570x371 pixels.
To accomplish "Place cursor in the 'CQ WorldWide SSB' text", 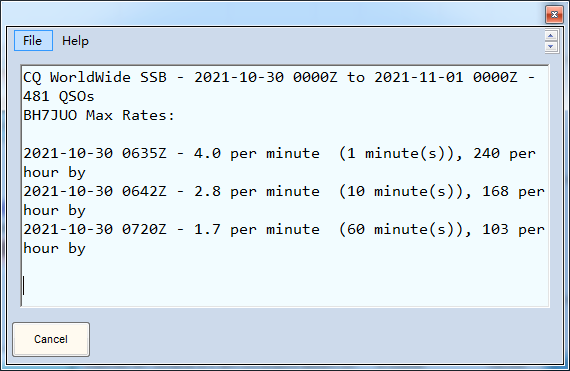I will [x=95, y=77].
